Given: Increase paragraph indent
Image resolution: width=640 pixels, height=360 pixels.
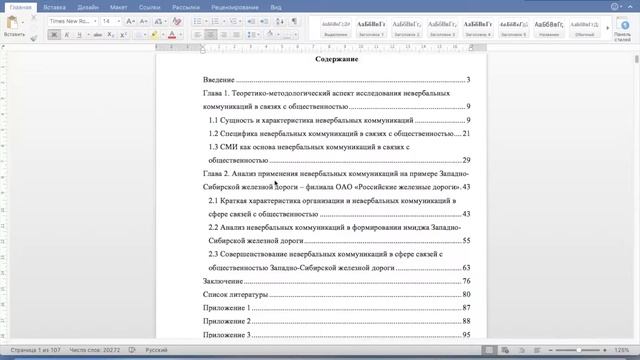Looking at the screenshot, I should [264, 21].
